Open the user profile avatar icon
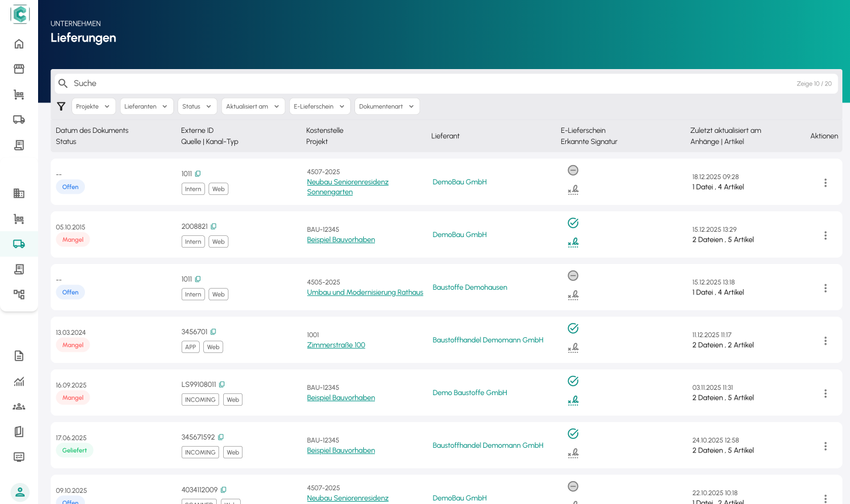This screenshot has height=504, width=850. 20,492
